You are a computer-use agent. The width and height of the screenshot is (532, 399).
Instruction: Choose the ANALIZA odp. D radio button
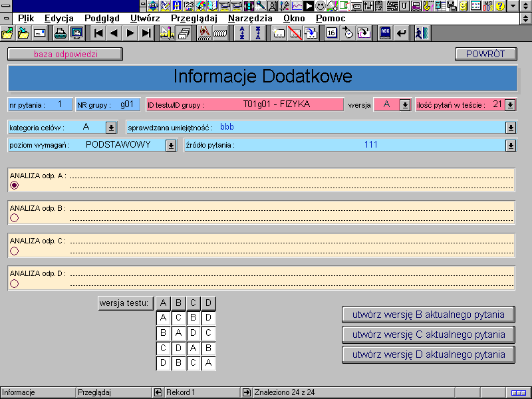point(15,283)
